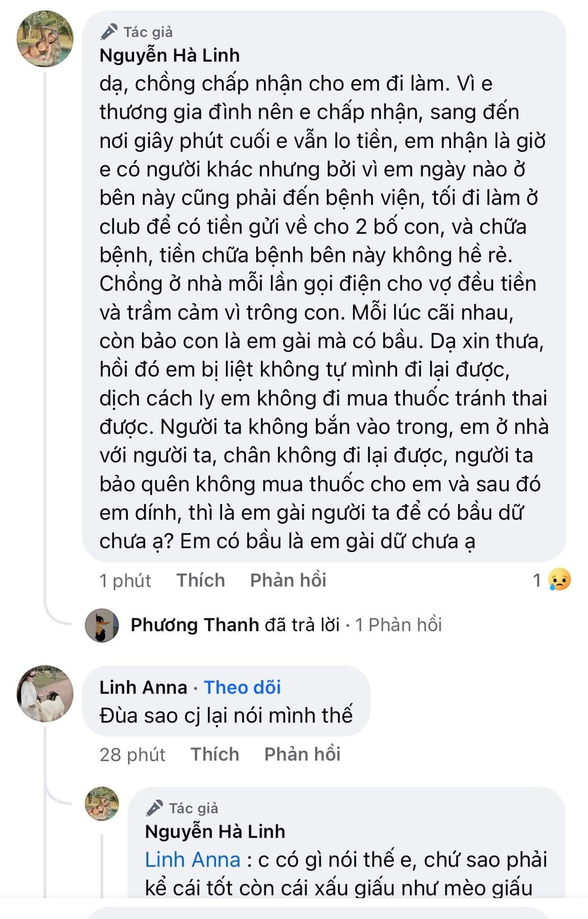Screen dimensions: 588x919
Task: Open Nguyễn Hà Linh's name on top comment
Action: [x=169, y=55]
